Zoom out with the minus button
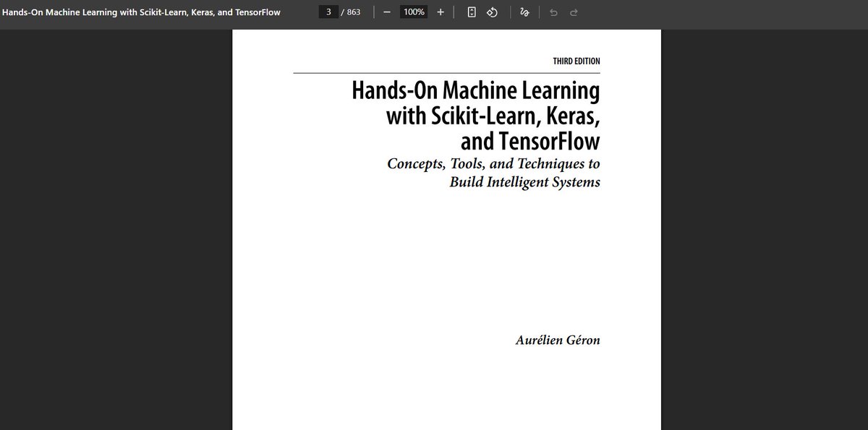868x430 pixels. [387, 12]
